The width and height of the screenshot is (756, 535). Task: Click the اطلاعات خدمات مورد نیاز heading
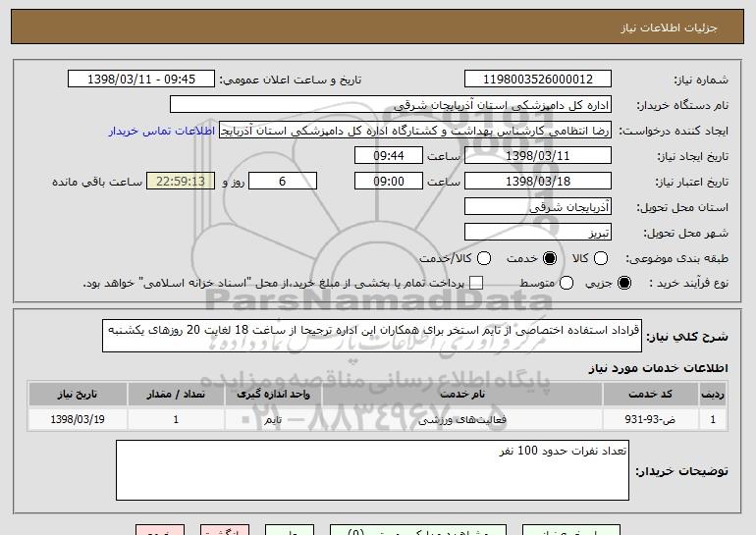pyautogui.click(x=658, y=368)
